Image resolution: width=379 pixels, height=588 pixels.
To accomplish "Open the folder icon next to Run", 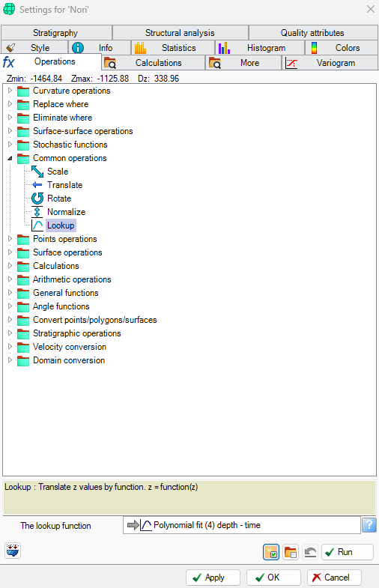I will click(291, 552).
